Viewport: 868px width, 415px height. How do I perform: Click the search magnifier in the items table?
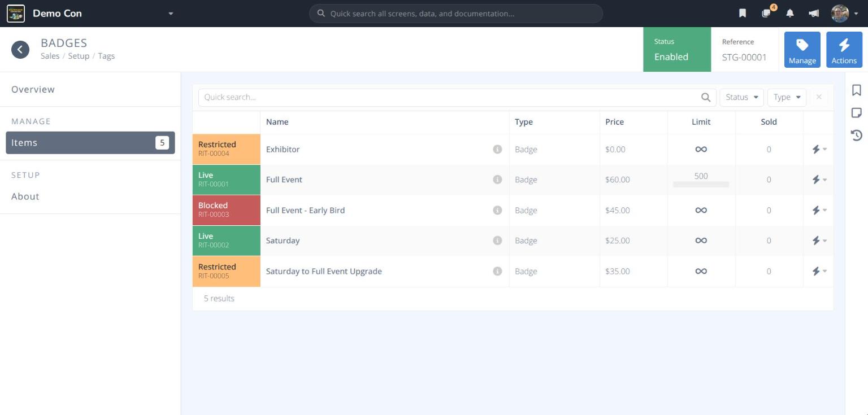click(706, 97)
